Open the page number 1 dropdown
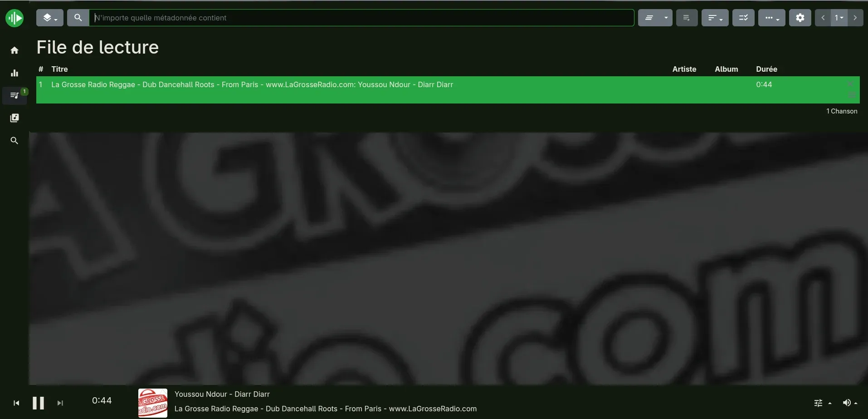 (839, 18)
